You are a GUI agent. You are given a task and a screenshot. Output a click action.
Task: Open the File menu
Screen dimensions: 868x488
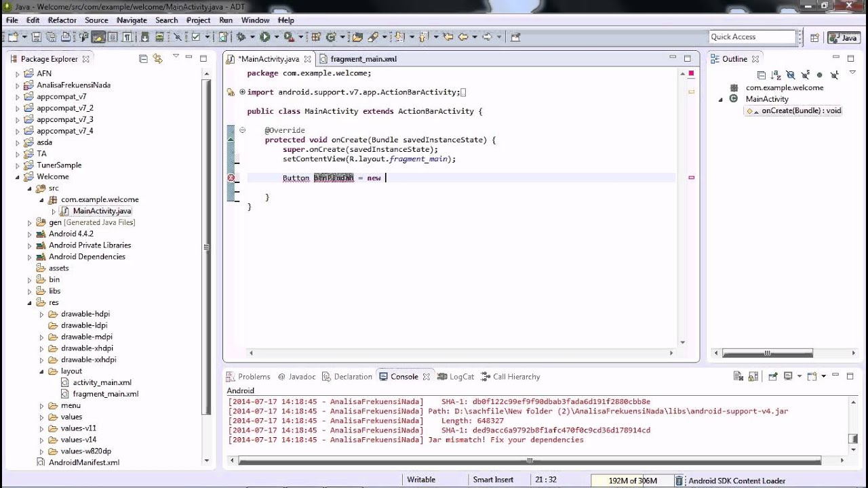point(12,20)
